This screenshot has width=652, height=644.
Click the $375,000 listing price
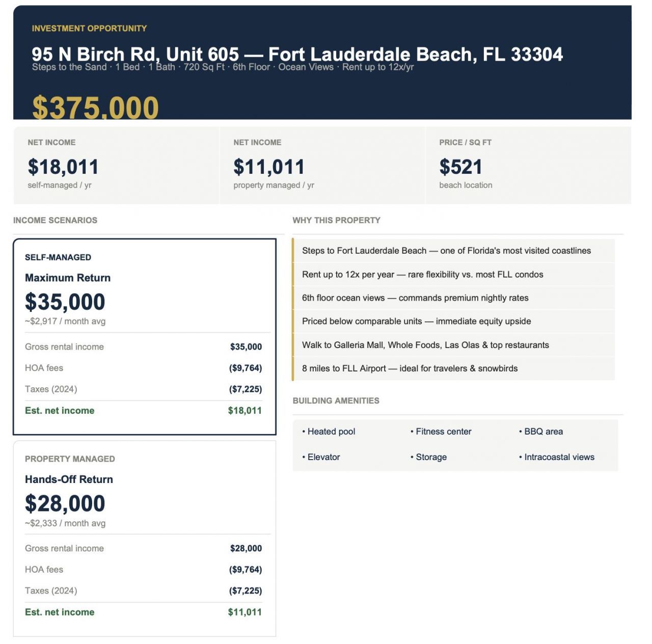[x=95, y=108]
